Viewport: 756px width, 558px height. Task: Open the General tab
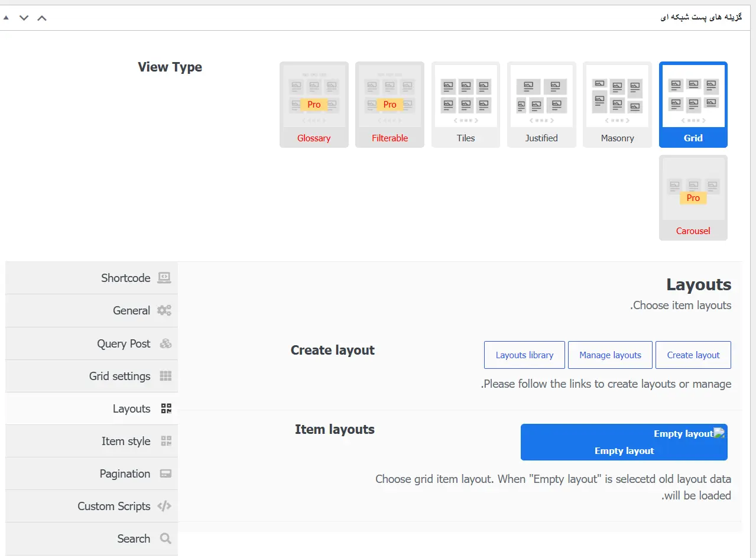pyautogui.click(x=92, y=310)
